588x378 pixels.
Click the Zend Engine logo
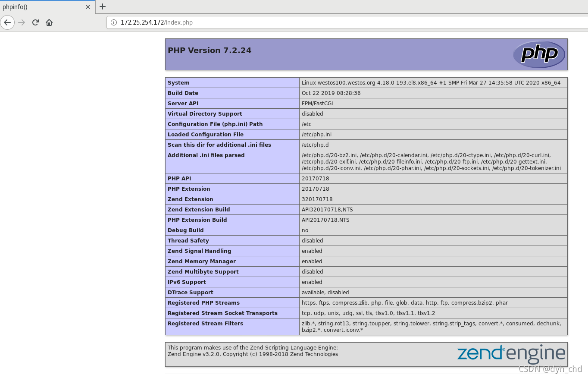511,353
